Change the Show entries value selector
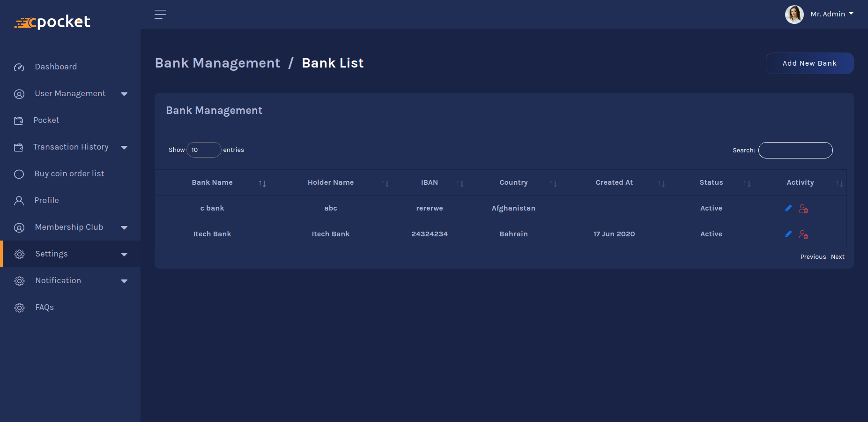 [203, 150]
